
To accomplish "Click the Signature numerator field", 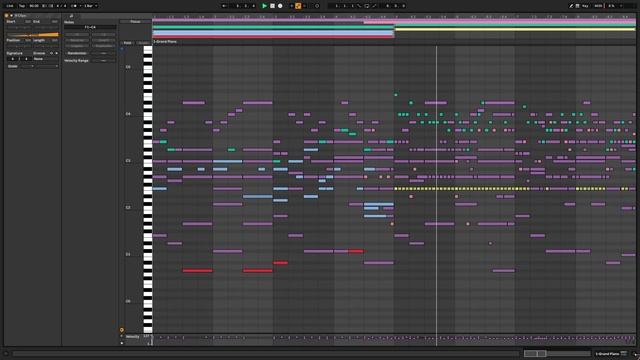I will click(12, 59).
